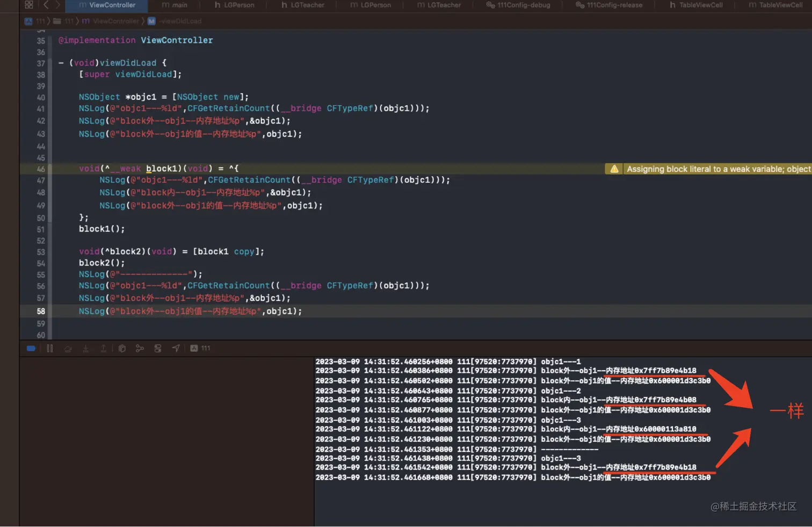812x527 pixels.
Task: Click console log line 'objc1---1'
Action: (x=448, y=362)
